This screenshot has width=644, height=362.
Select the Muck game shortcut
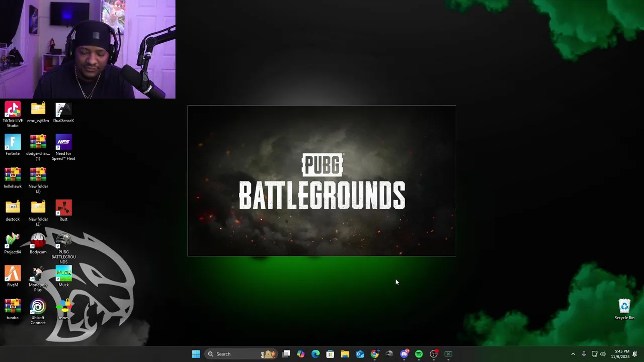(63, 277)
